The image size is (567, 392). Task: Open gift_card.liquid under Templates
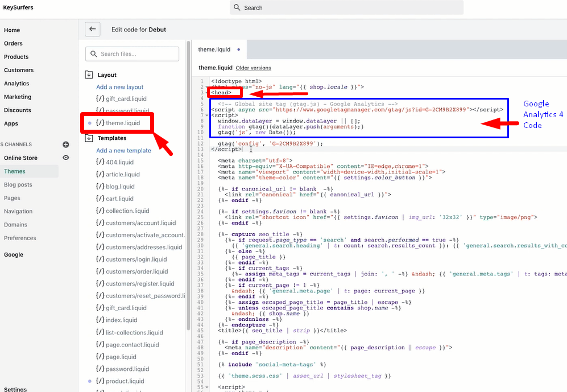click(126, 308)
